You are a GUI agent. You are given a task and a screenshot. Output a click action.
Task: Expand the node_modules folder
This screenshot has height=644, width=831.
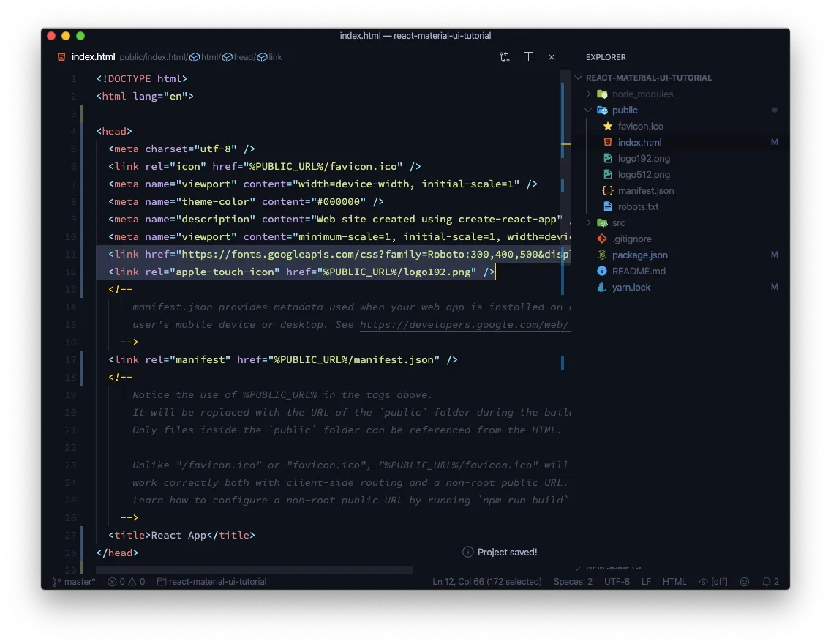coord(588,94)
